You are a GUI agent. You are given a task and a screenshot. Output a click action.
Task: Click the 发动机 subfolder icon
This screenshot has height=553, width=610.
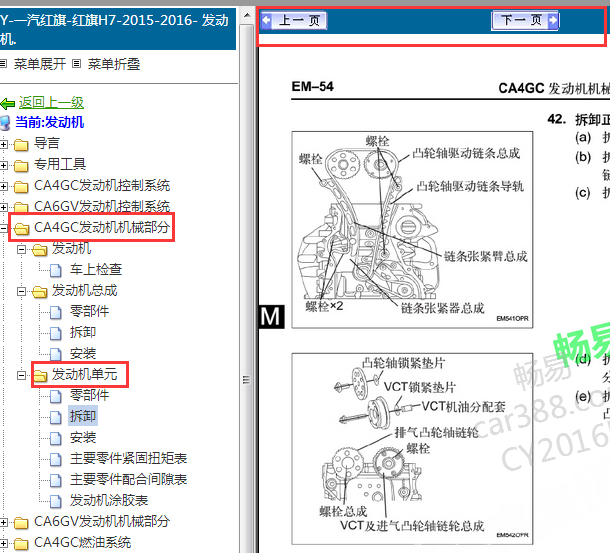40,250
